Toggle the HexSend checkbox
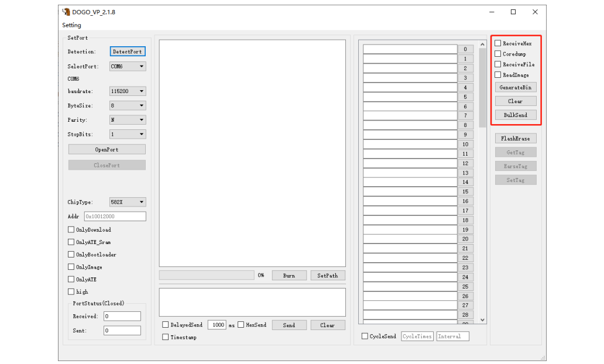This screenshot has width=604, height=364. pyautogui.click(x=241, y=325)
